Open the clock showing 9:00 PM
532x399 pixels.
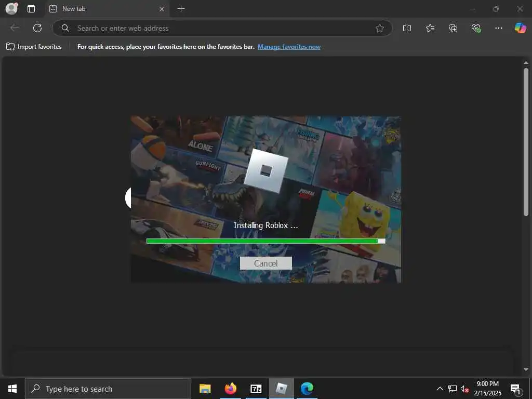(x=487, y=389)
